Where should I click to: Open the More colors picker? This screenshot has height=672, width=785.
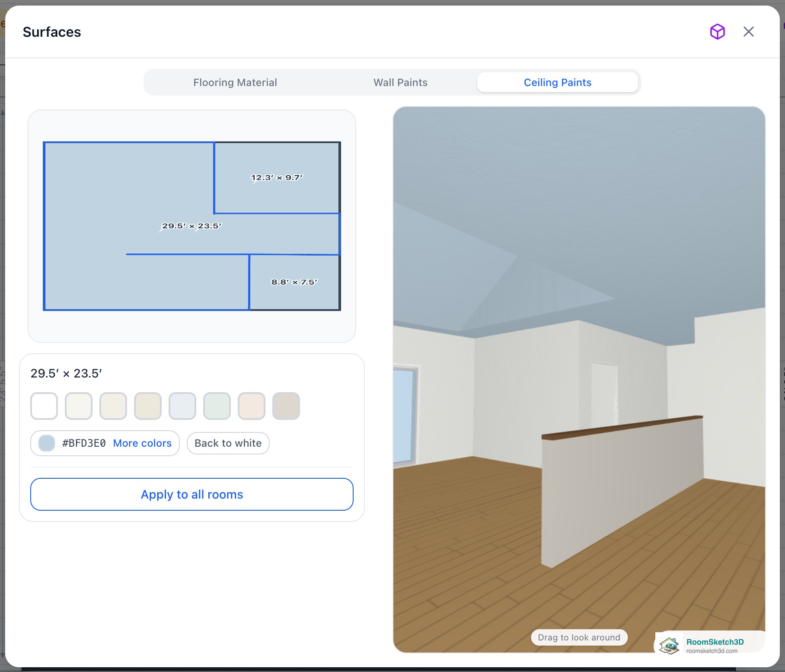tap(142, 443)
